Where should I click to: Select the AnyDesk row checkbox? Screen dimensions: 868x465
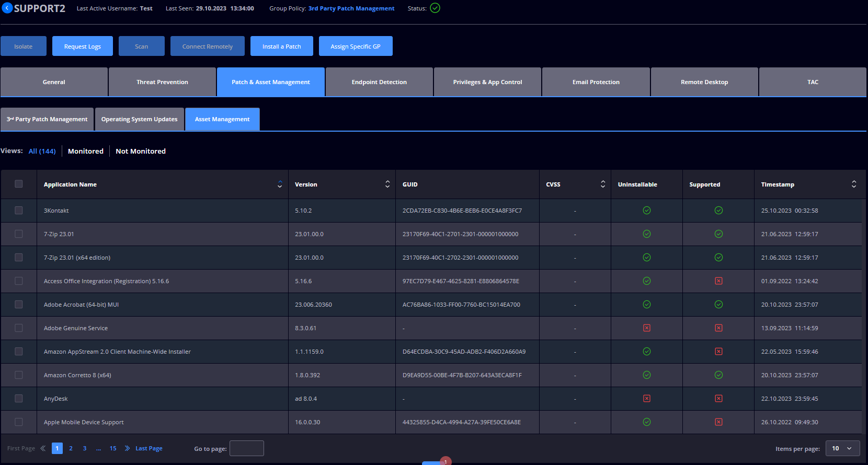[x=19, y=399]
